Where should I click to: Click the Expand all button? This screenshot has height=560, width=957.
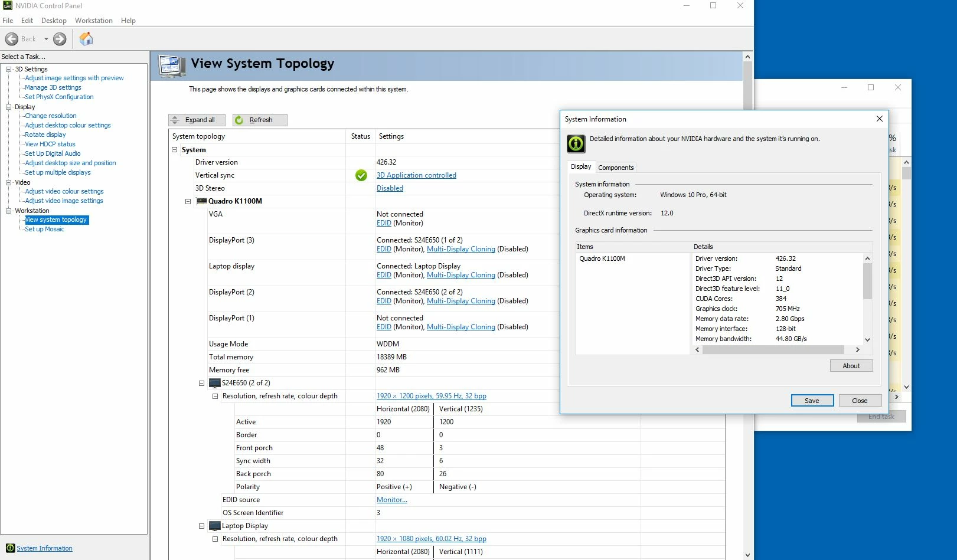(197, 120)
